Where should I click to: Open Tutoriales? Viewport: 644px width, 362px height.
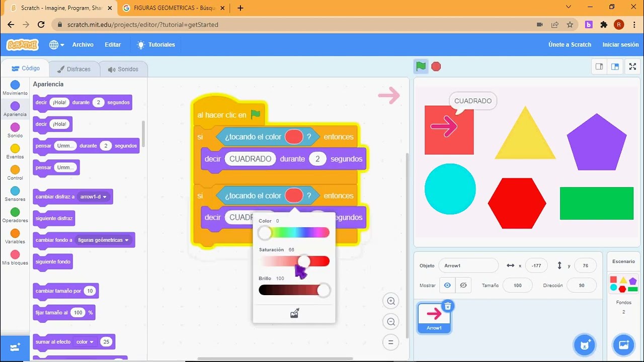(x=156, y=45)
